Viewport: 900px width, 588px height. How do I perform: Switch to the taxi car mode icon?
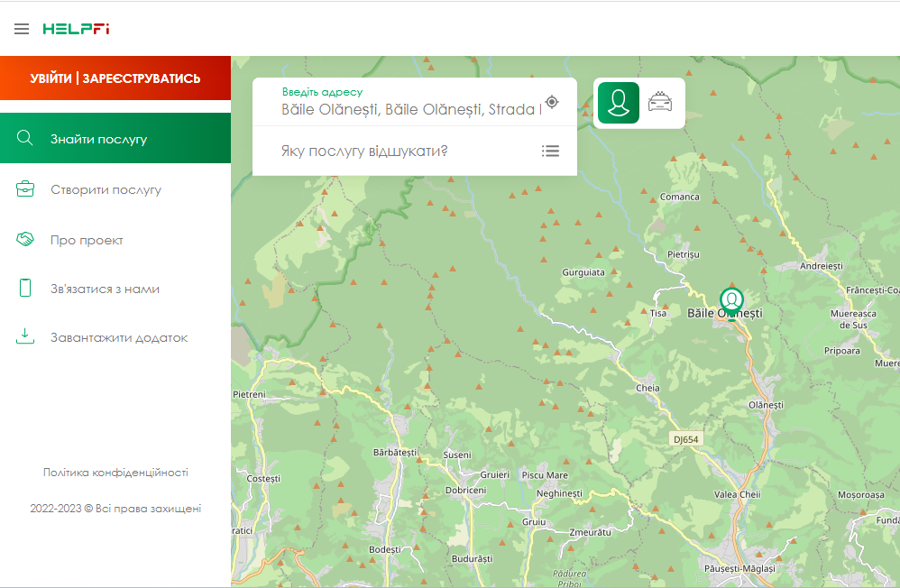(x=660, y=102)
